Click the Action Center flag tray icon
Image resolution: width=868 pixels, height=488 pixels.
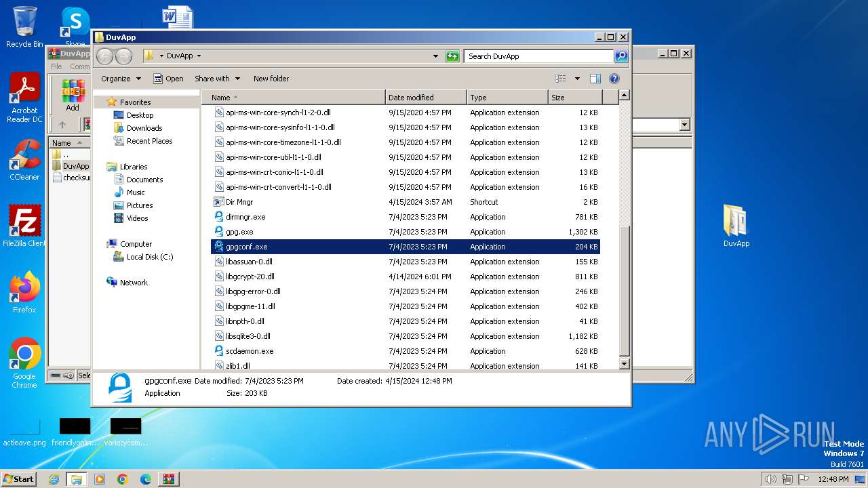coord(804,479)
